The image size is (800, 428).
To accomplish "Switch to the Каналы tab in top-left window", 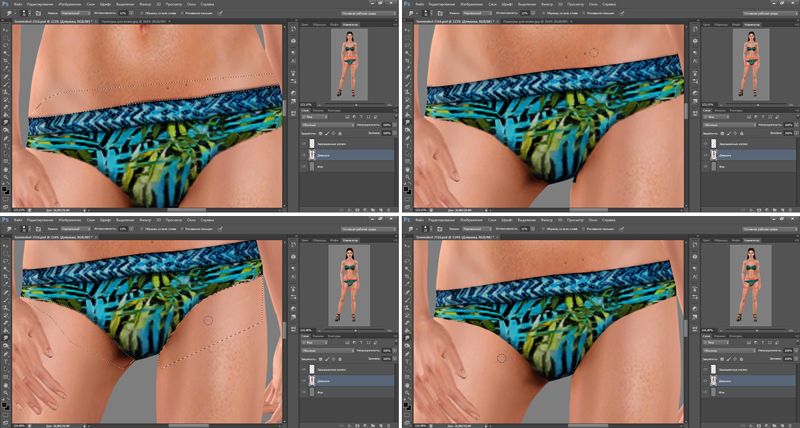I will click(319, 110).
